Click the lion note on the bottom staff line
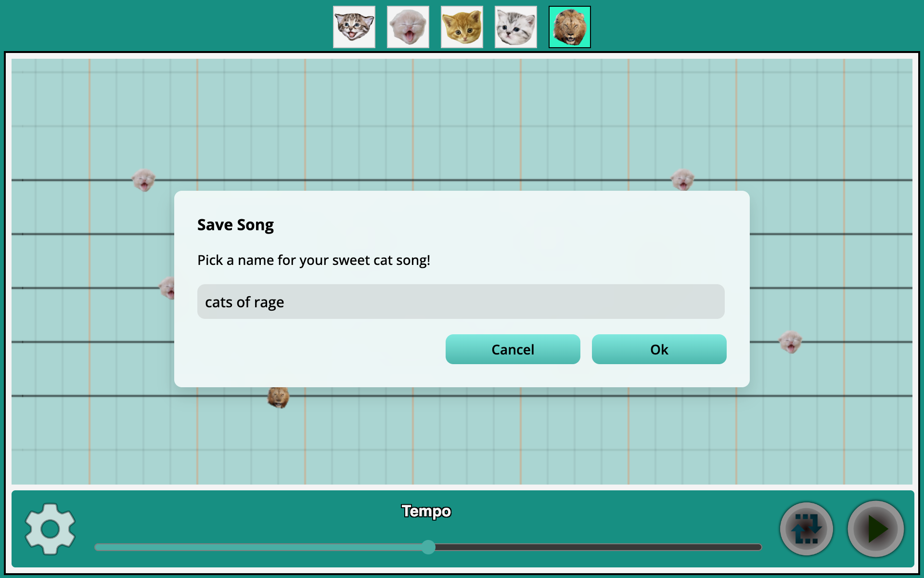 click(x=278, y=397)
